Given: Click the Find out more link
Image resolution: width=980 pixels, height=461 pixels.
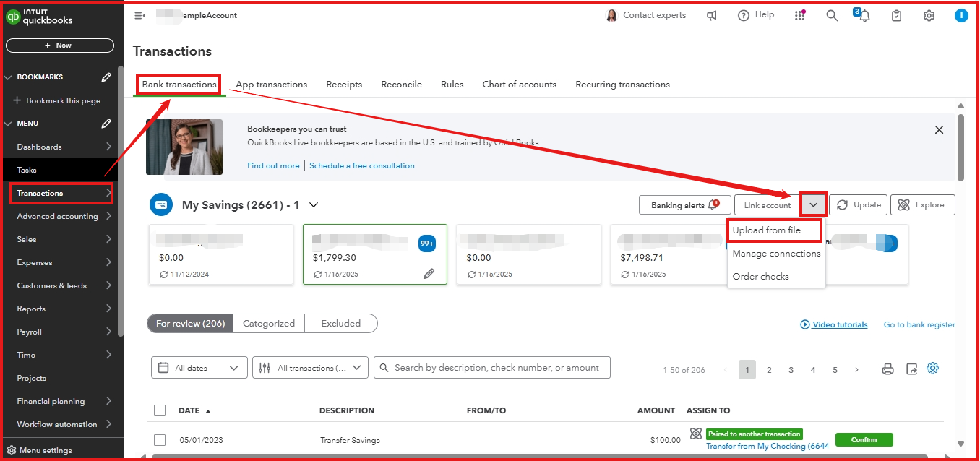Looking at the screenshot, I should click(273, 165).
